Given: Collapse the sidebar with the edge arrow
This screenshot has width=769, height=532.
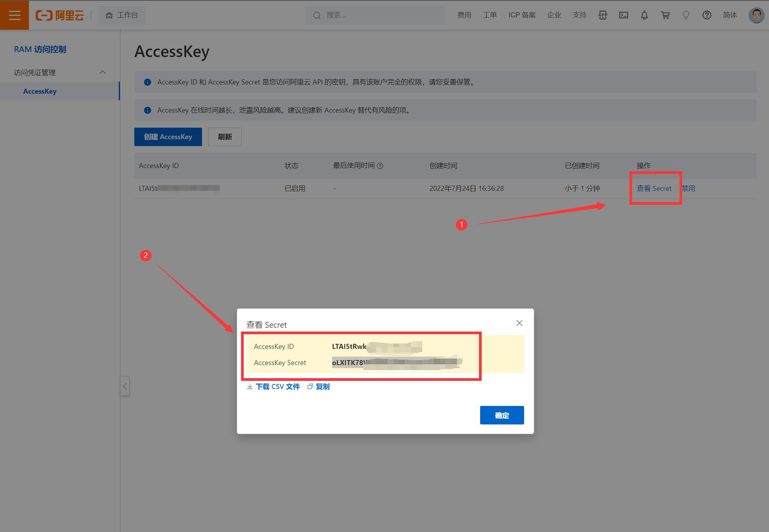Looking at the screenshot, I should [125, 386].
